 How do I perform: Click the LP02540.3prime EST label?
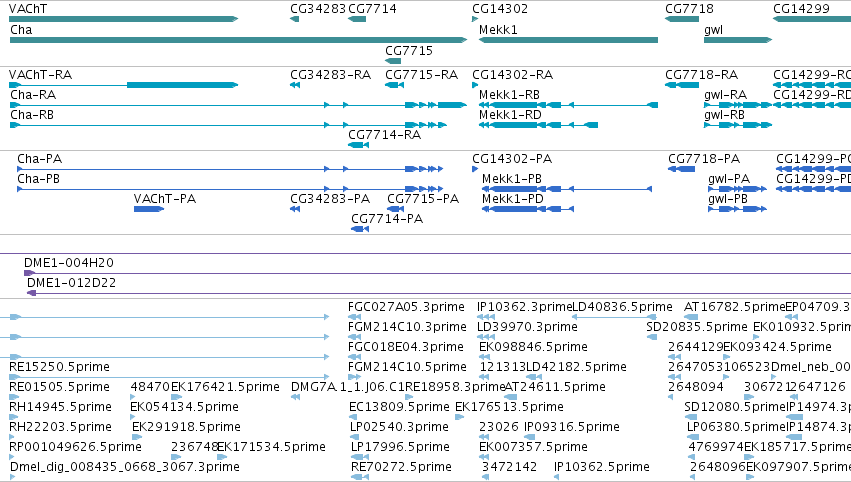(399, 428)
